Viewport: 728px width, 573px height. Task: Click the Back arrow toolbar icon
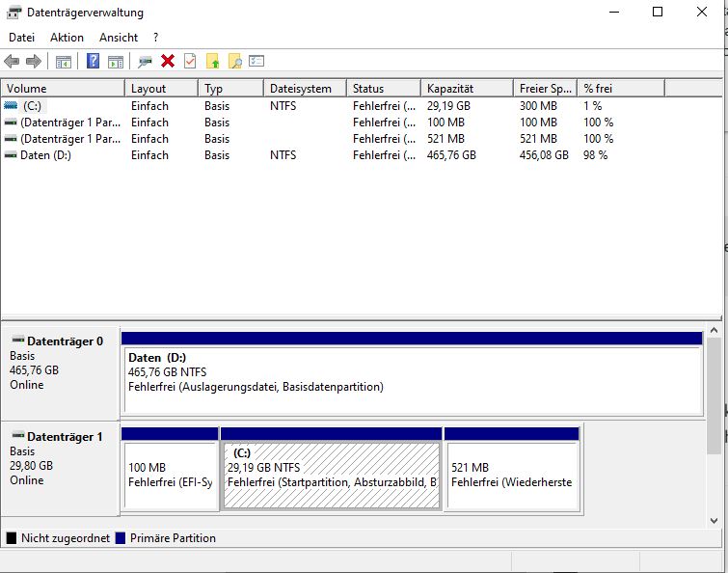12,61
